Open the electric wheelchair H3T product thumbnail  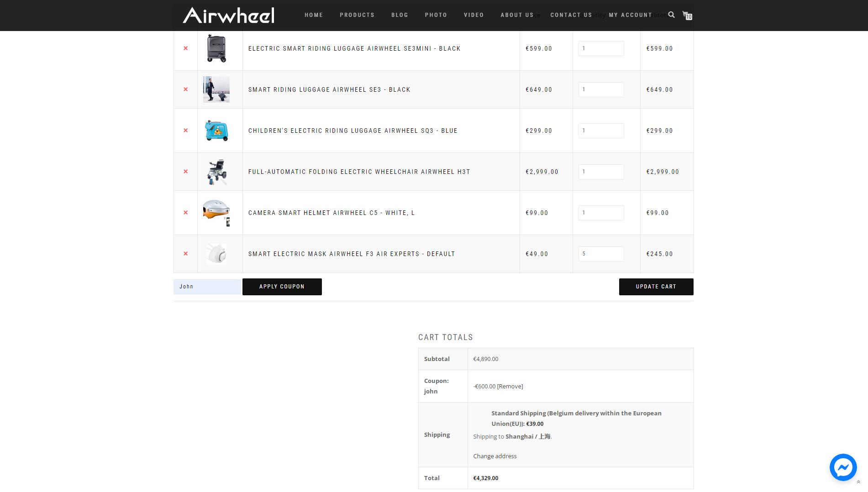[x=216, y=172]
